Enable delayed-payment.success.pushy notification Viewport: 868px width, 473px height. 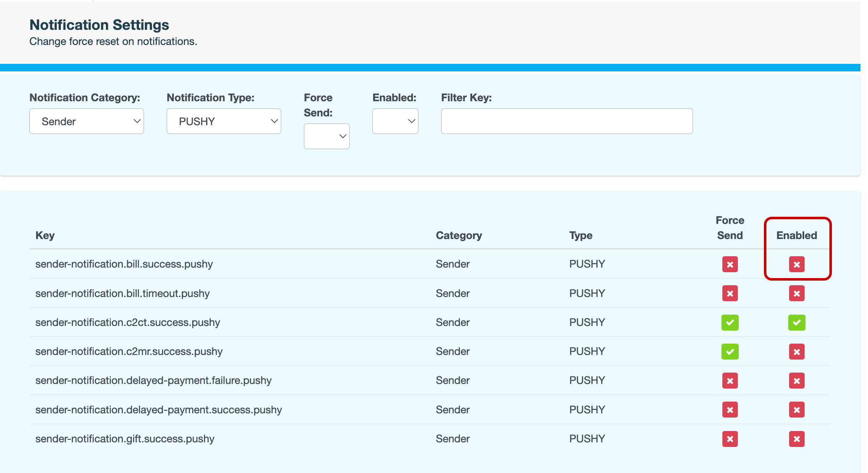796,410
